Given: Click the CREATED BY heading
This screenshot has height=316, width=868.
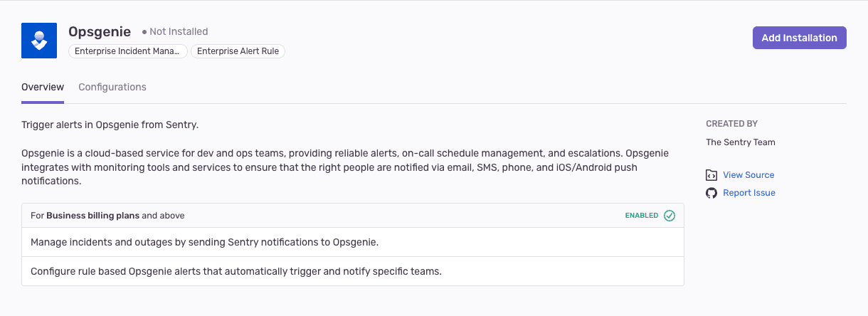Looking at the screenshot, I should click(732, 124).
